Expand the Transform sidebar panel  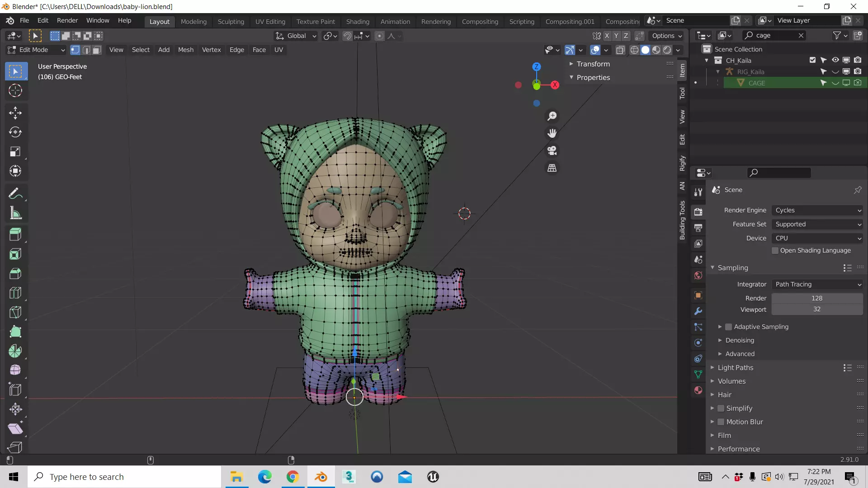click(593, 64)
